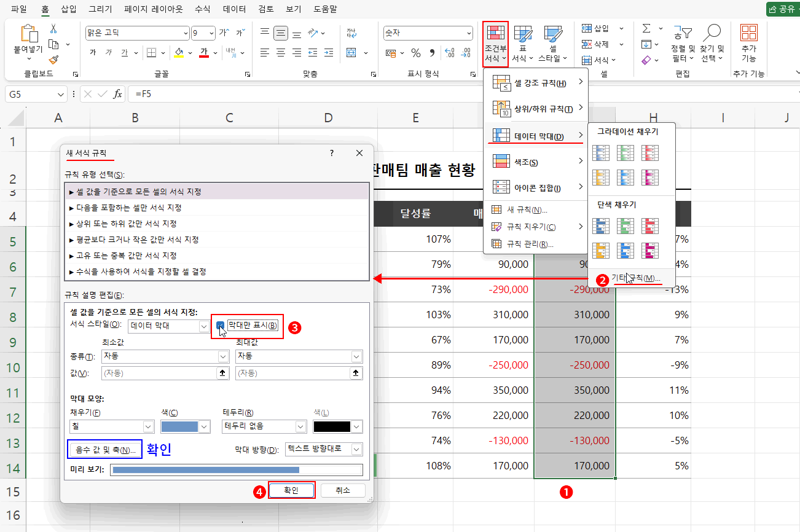Select the purple solid fill data bar
Screen dimensions: 800x532
tap(650, 250)
